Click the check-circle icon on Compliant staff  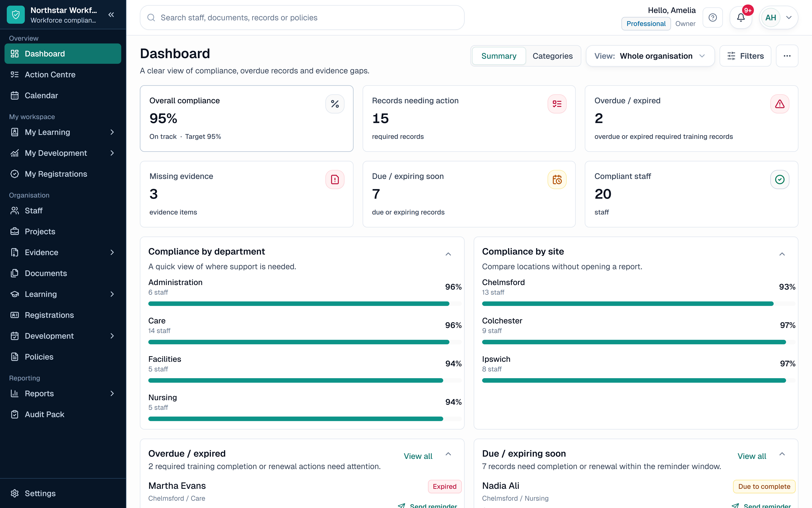coord(780,179)
